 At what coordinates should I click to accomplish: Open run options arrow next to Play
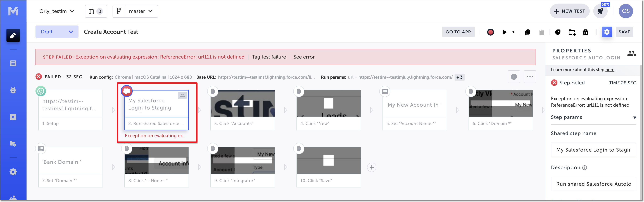(x=513, y=32)
